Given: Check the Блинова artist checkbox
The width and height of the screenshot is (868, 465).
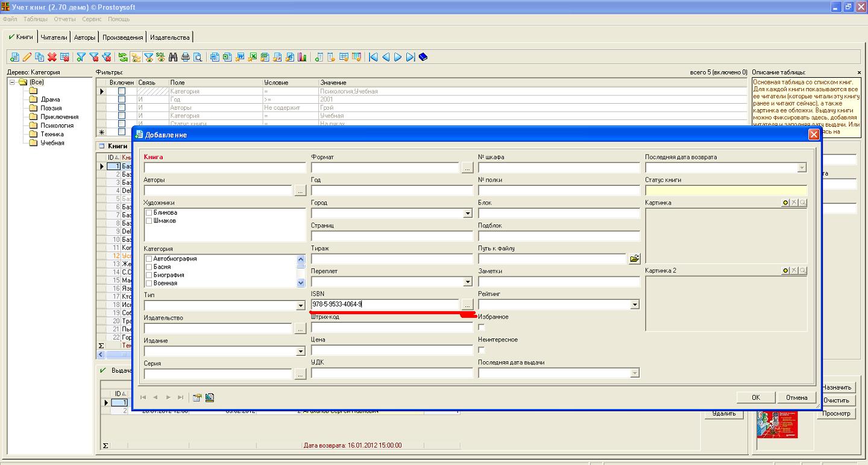Looking at the screenshot, I should click(149, 213).
